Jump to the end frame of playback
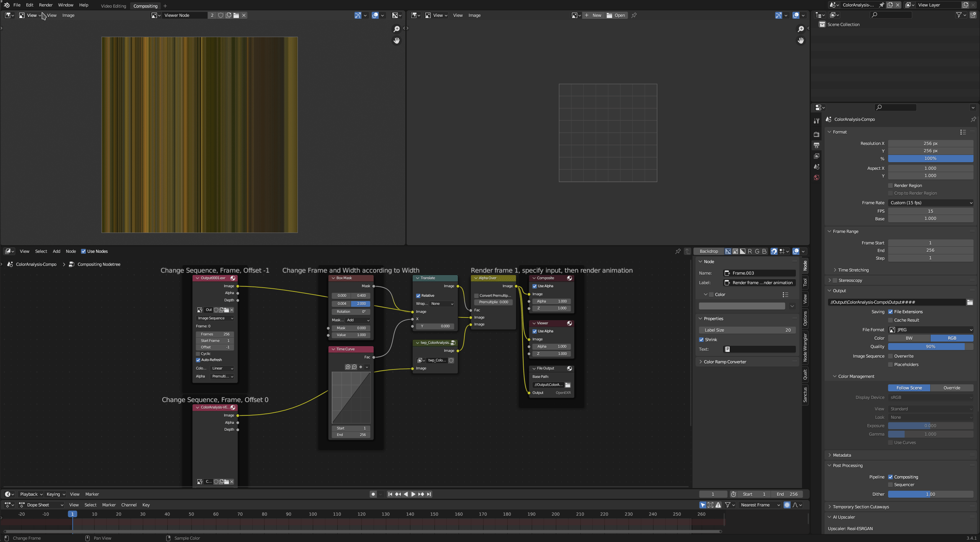 [429, 494]
